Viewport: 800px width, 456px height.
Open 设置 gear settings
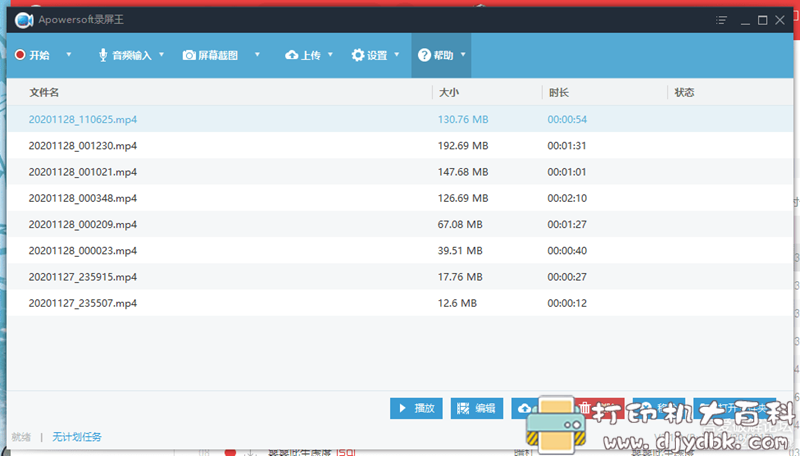(369, 55)
